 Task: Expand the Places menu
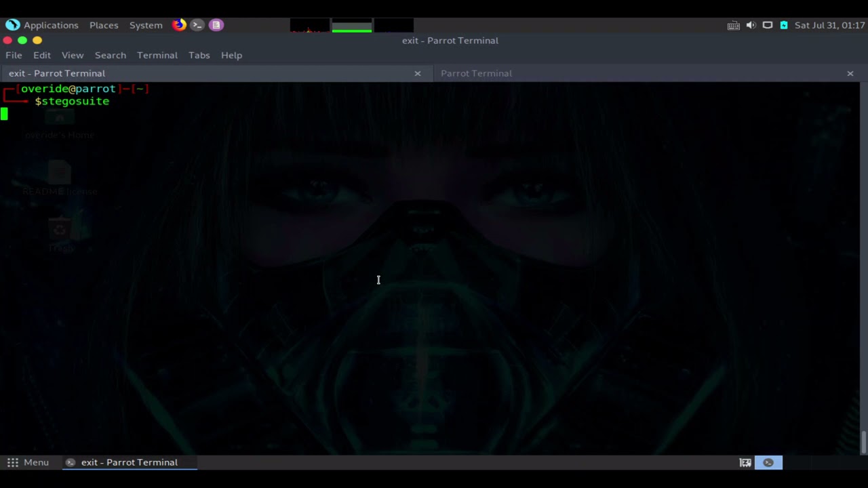(104, 25)
